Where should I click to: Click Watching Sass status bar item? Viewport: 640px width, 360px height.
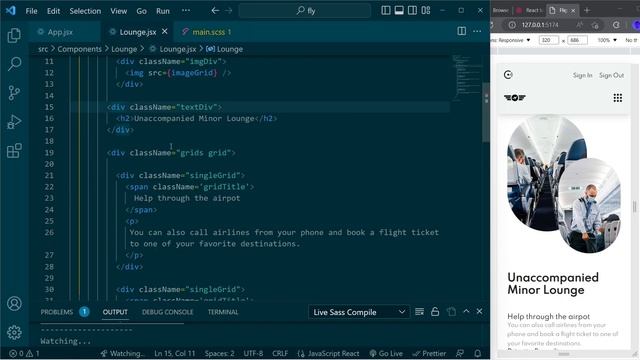[x=122, y=353]
